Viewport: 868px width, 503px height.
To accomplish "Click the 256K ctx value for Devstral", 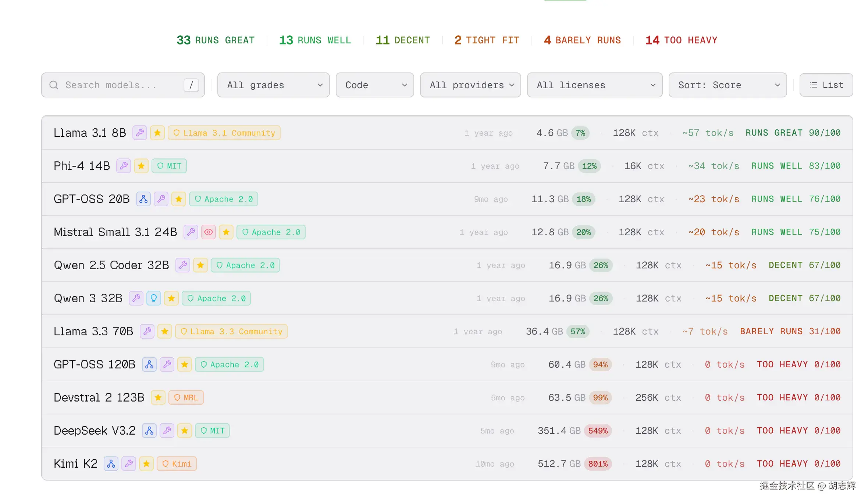I will click(658, 397).
